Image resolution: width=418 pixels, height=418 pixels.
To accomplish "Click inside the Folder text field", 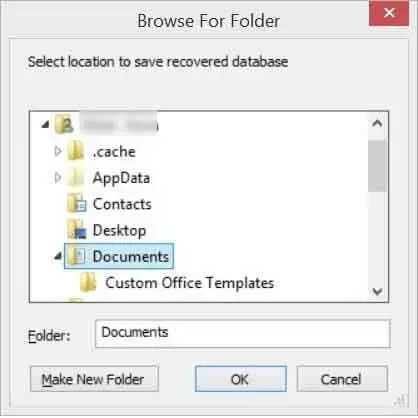I will [x=243, y=334].
